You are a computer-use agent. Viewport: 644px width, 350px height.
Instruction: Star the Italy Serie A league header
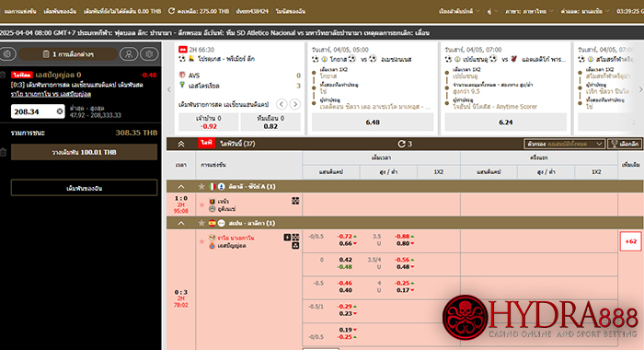(x=201, y=186)
